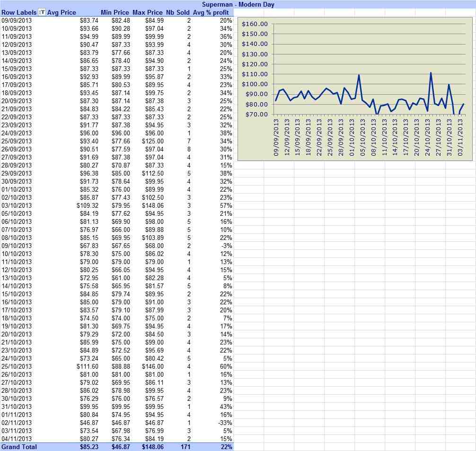
Task: Click the 03/11/2013 chart date label
Action: click(x=460, y=137)
